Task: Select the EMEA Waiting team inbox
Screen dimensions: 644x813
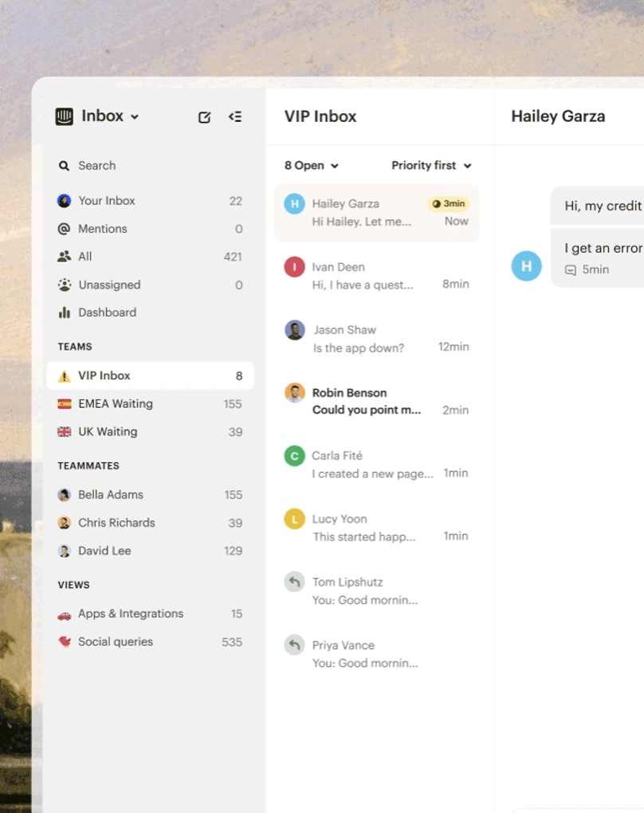Action: click(116, 404)
